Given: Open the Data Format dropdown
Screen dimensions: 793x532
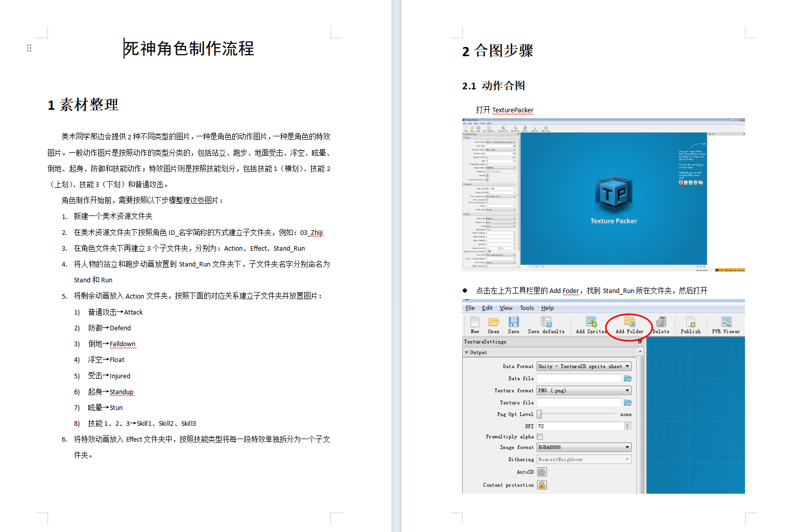Looking at the screenshot, I should point(584,367).
